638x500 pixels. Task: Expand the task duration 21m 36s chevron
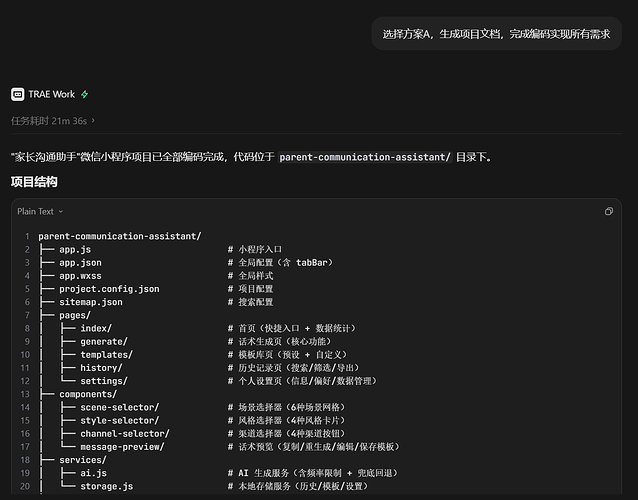(x=93, y=120)
